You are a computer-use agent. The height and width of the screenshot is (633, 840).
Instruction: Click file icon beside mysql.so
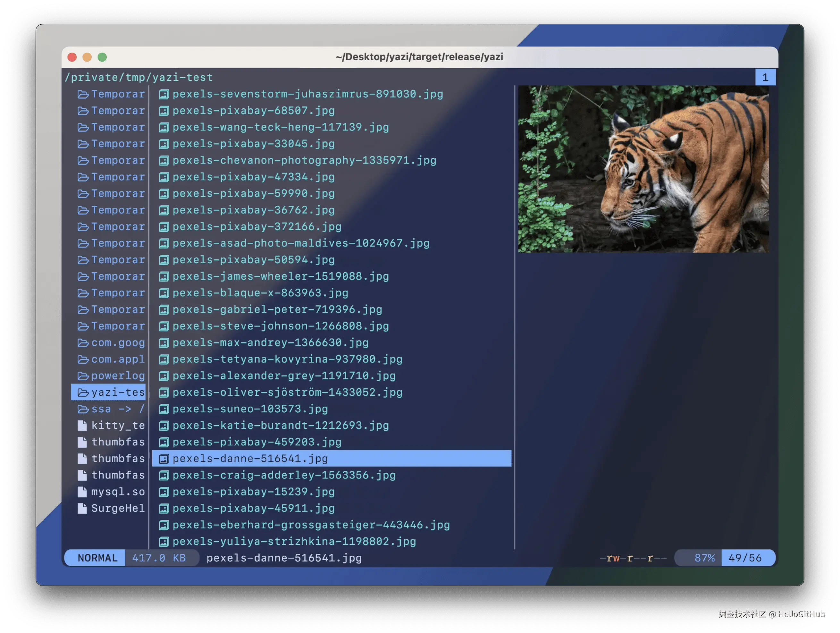pyautogui.click(x=82, y=492)
